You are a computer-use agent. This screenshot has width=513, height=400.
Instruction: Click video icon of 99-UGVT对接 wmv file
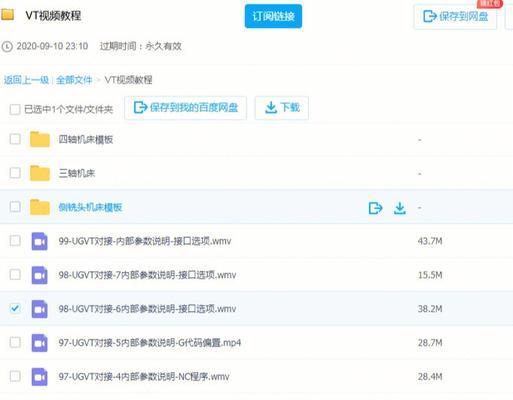point(40,241)
